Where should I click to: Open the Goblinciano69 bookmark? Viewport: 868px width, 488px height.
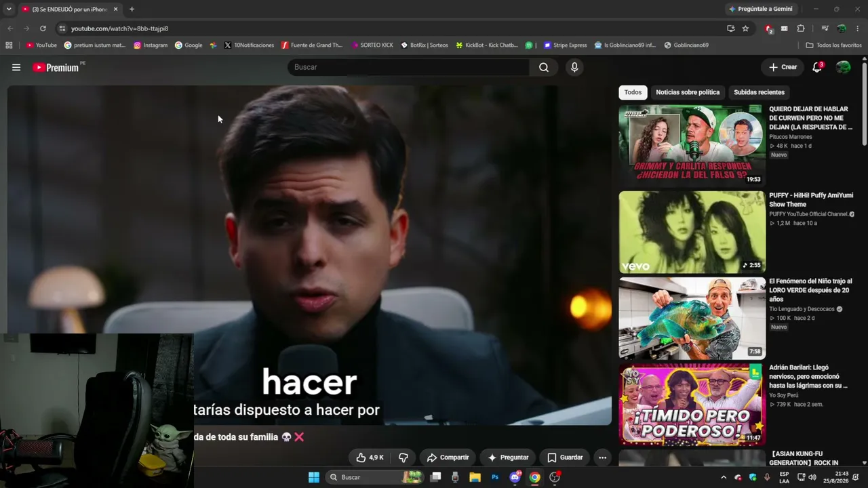tap(686, 45)
